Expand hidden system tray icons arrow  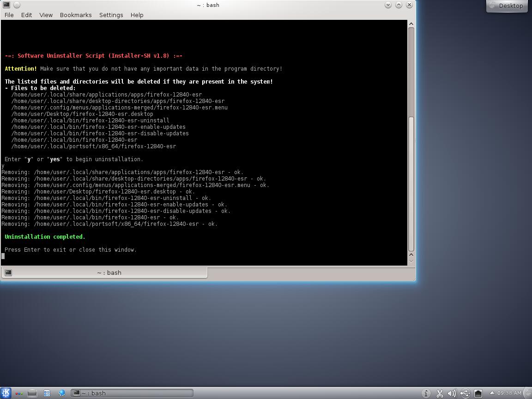tap(492, 393)
